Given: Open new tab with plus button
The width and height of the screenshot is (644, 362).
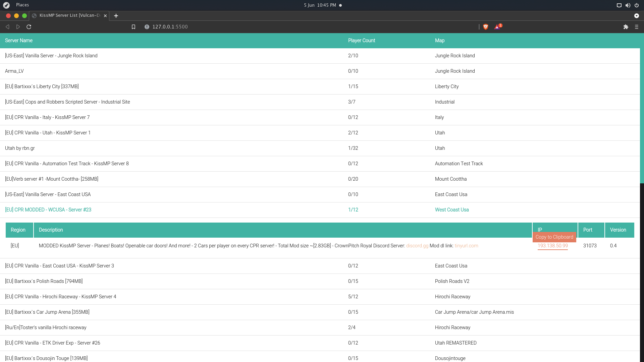Looking at the screenshot, I should point(116,16).
